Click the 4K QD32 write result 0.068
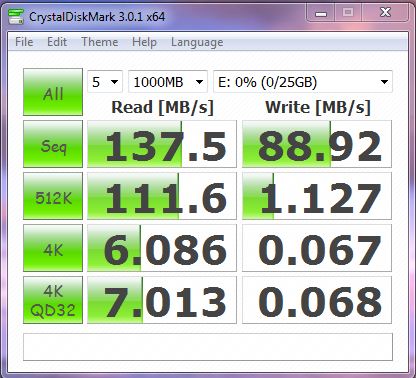 [x=317, y=300]
